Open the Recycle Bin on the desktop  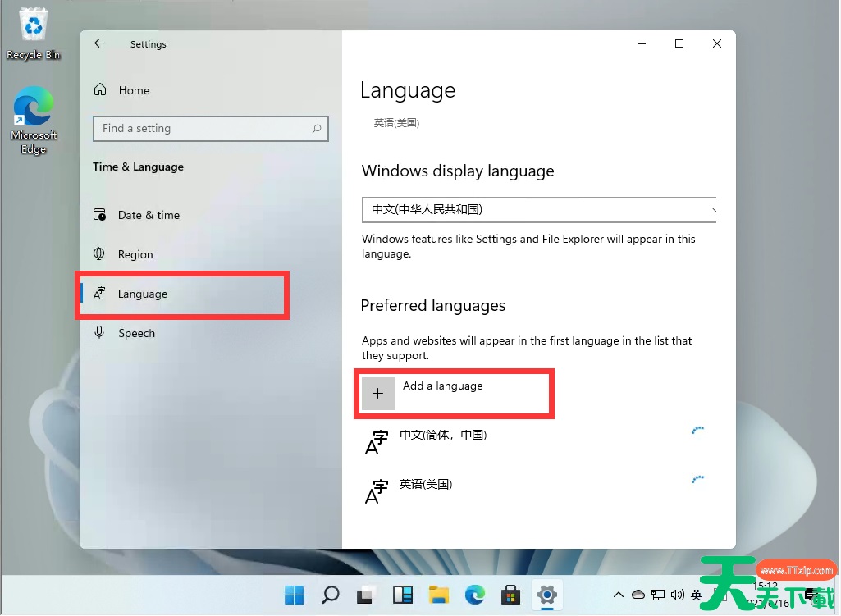coord(33,25)
